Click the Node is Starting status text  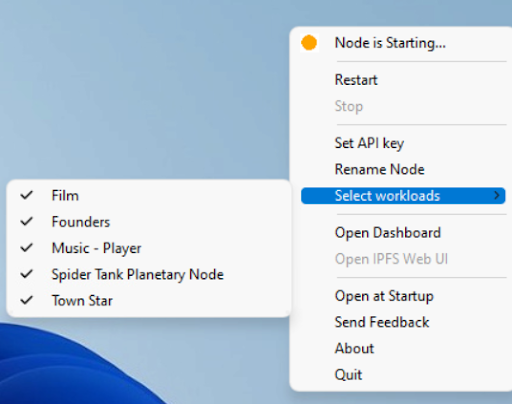pos(390,43)
